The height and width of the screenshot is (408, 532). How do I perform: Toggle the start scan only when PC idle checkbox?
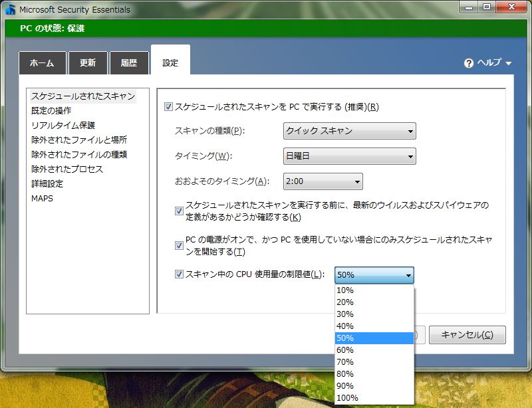pyautogui.click(x=179, y=245)
